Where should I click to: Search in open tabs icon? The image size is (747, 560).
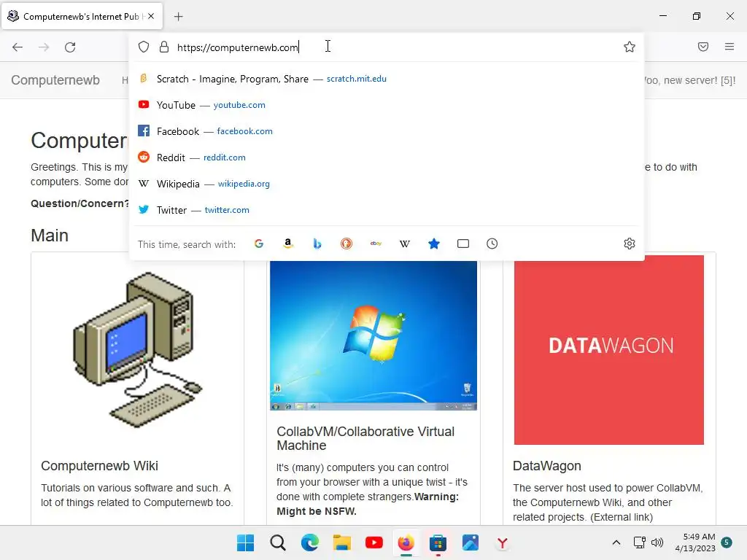pyautogui.click(x=463, y=244)
